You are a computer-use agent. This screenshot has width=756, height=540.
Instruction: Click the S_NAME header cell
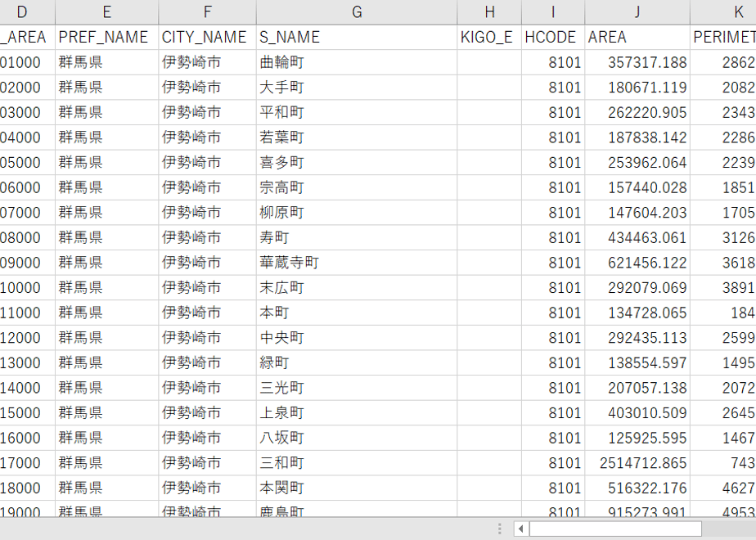tap(357, 37)
